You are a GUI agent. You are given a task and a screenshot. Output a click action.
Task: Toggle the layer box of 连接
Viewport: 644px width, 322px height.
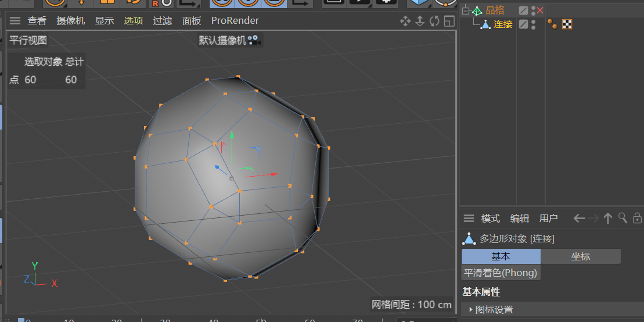click(523, 24)
